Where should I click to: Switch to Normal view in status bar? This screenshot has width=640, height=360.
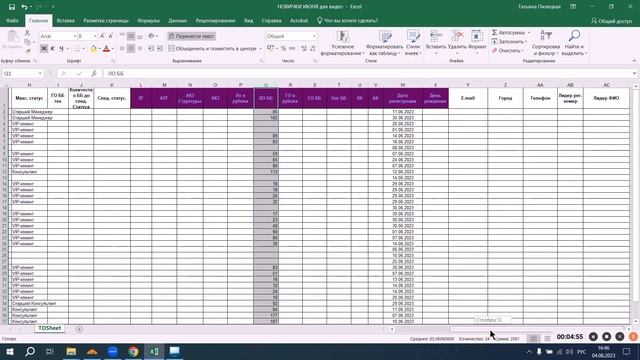533,339
